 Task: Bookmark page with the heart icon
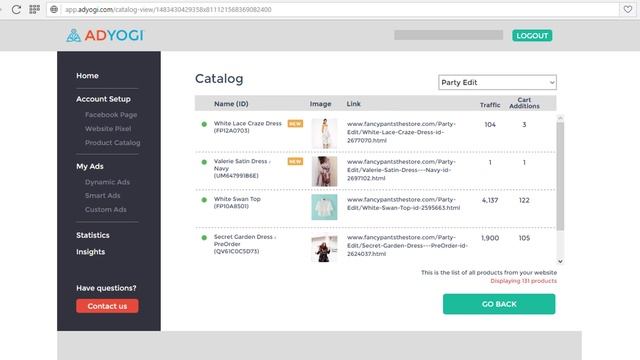pos(628,9)
